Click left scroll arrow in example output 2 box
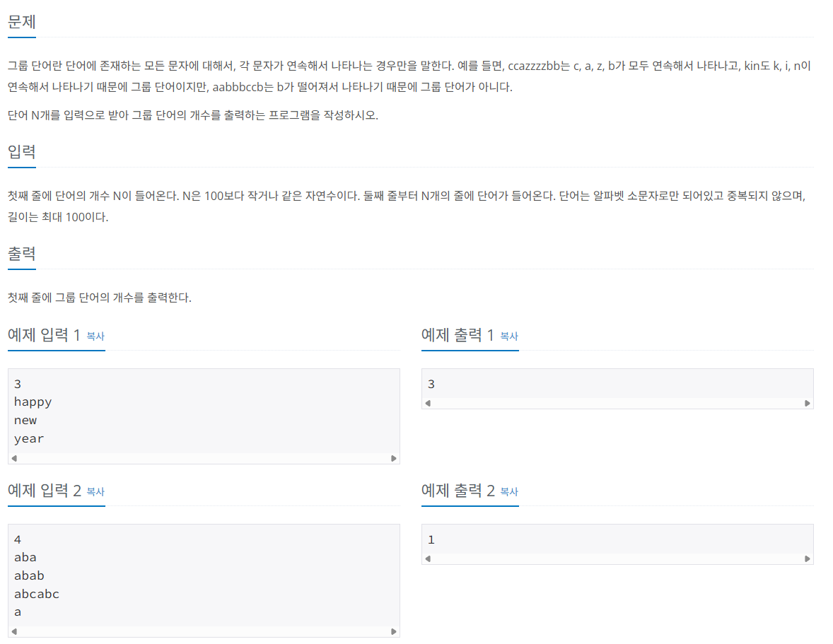The image size is (833, 644). (x=428, y=558)
